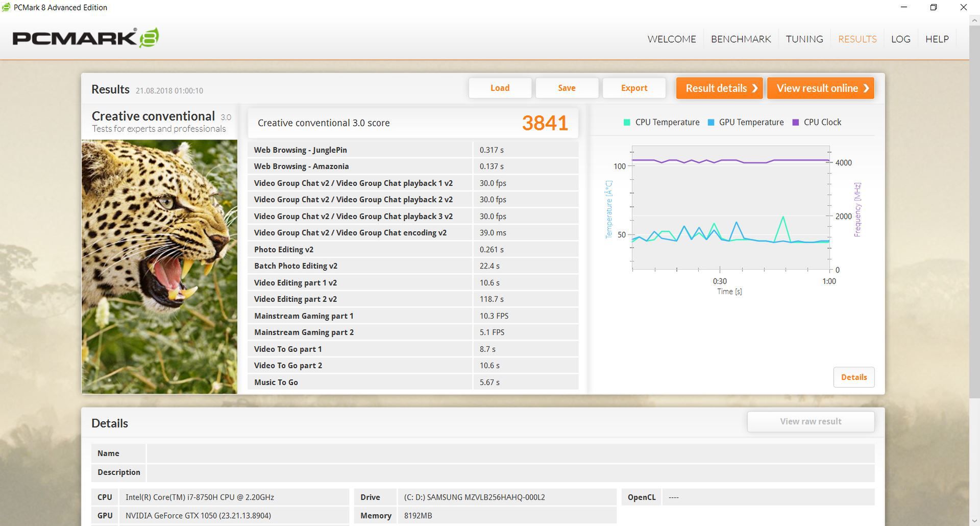Viewport: 980px width, 526px height.
Task: Open the LOG section
Action: [x=900, y=39]
